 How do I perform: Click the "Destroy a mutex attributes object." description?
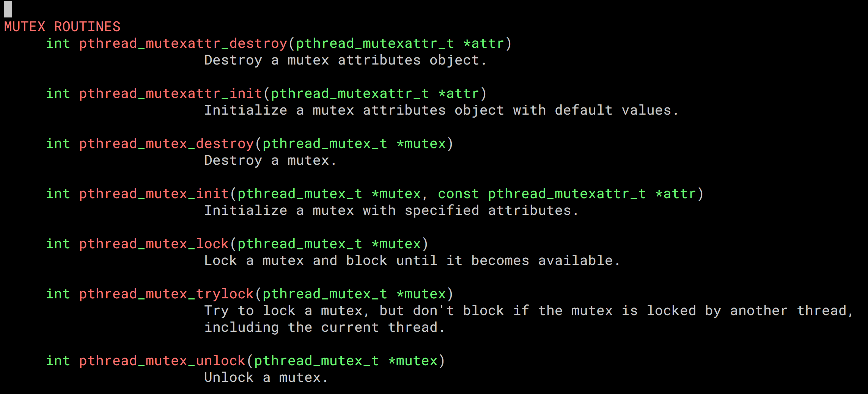click(345, 60)
